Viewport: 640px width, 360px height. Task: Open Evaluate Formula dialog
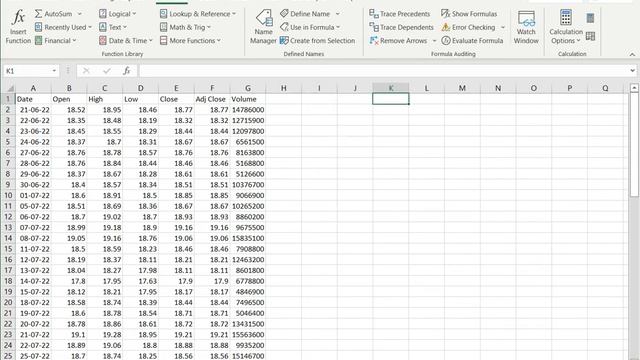click(472, 41)
